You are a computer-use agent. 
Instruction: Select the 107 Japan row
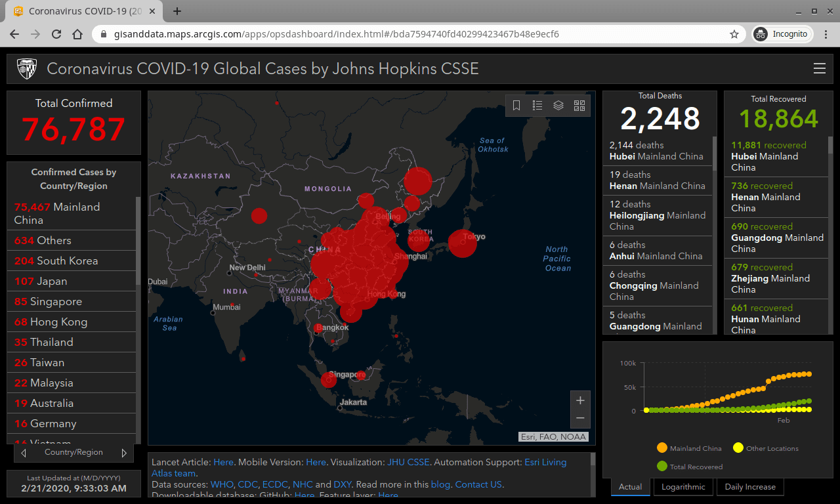(72, 281)
